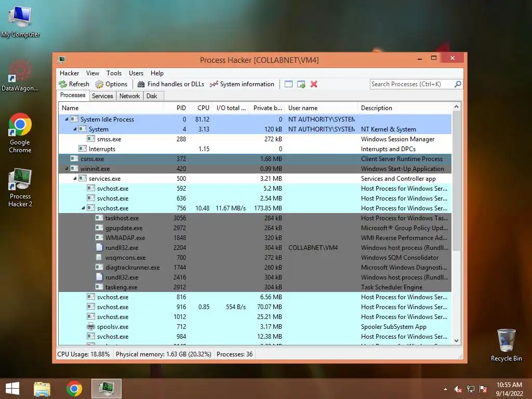Viewport: 532px width, 399px height.
Task: Click the icon beside rundll32.exe PID 2416
Action: pos(99,277)
